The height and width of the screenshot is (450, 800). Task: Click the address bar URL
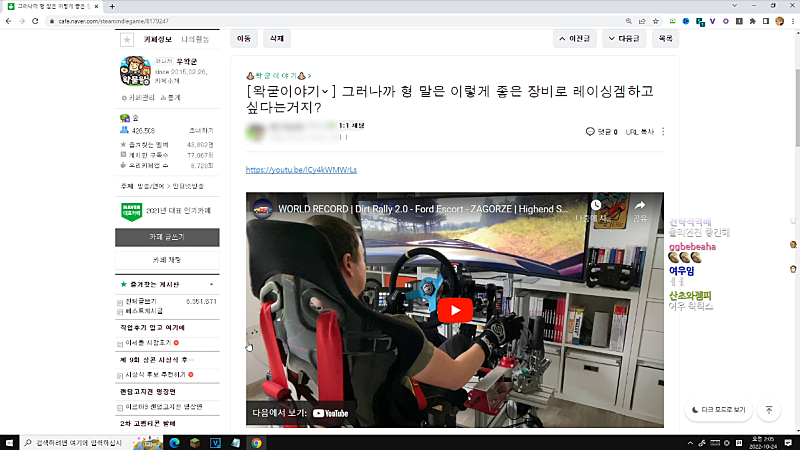[113, 21]
